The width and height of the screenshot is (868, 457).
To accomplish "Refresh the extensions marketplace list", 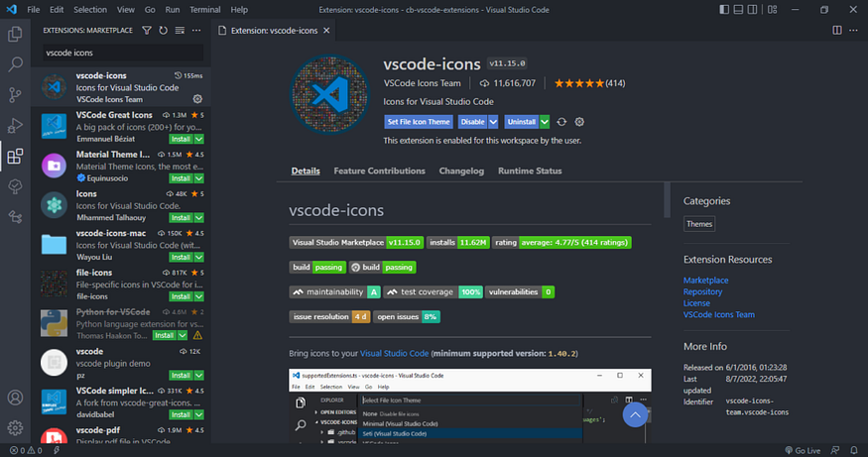I will pyautogui.click(x=164, y=31).
